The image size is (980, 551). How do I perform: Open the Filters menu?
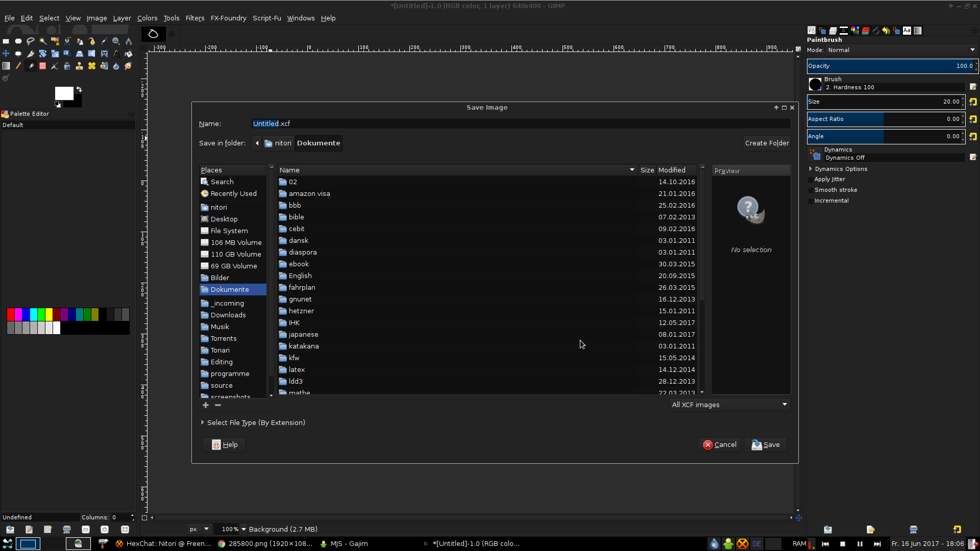[x=194, y=18]
